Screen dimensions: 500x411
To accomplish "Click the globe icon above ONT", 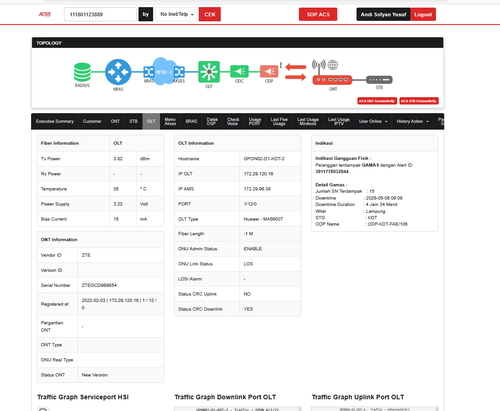I will [x=333, y=65].
